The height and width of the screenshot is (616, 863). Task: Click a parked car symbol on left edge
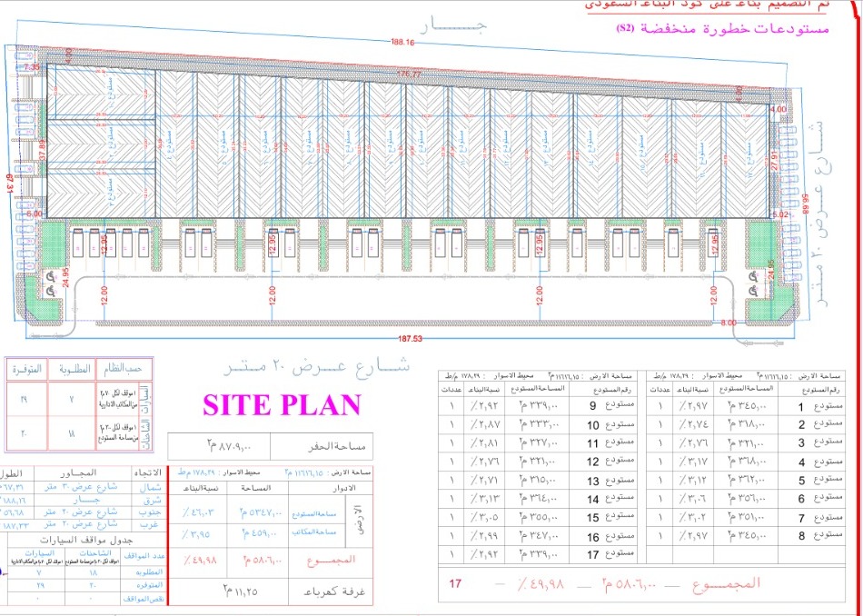click(x=23, y=118)
